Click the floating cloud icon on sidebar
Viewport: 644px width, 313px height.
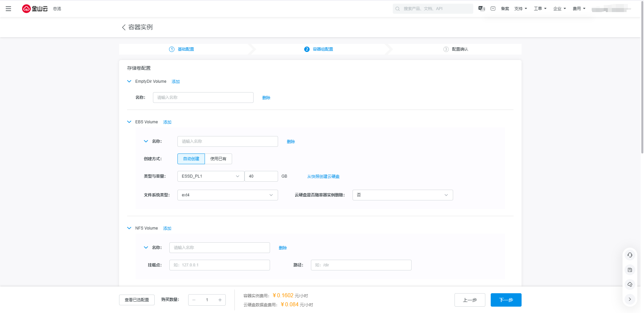point(630,285)
